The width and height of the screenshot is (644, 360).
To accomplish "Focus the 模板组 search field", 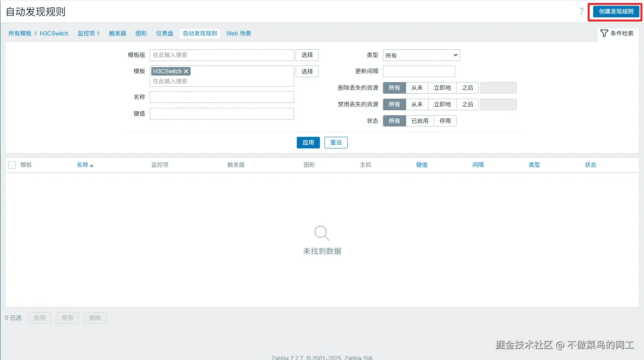I will [222, 55].
